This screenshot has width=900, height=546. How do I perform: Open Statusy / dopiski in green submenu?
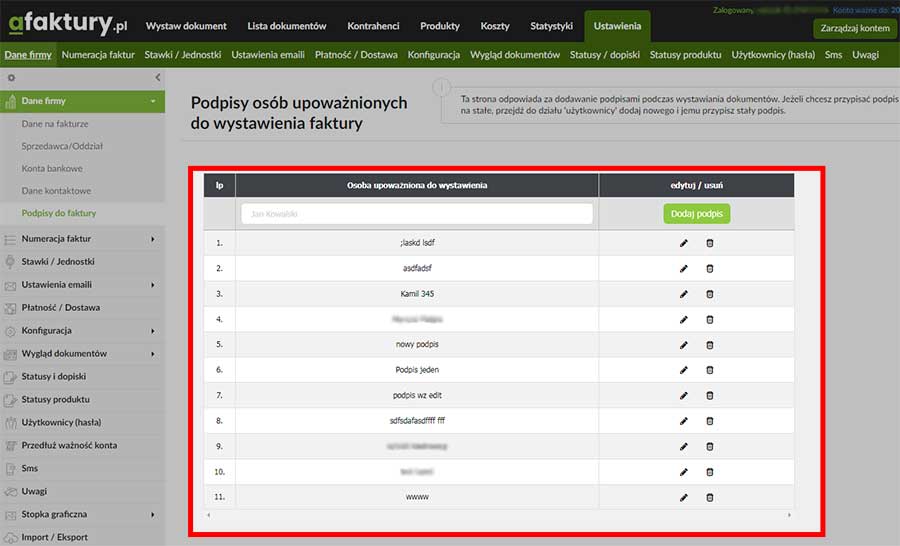[x=604, y=55]
